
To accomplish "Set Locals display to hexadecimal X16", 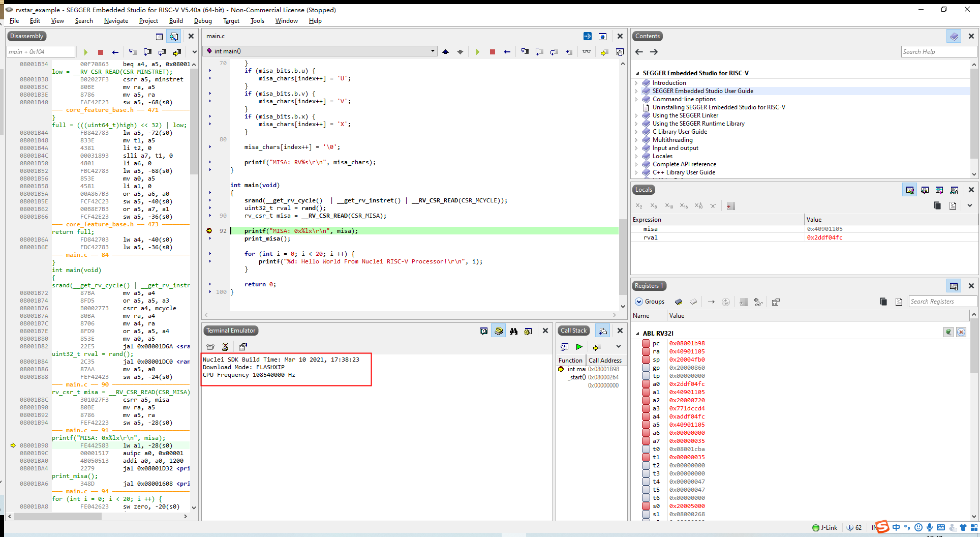I will [x=684, y=206].
